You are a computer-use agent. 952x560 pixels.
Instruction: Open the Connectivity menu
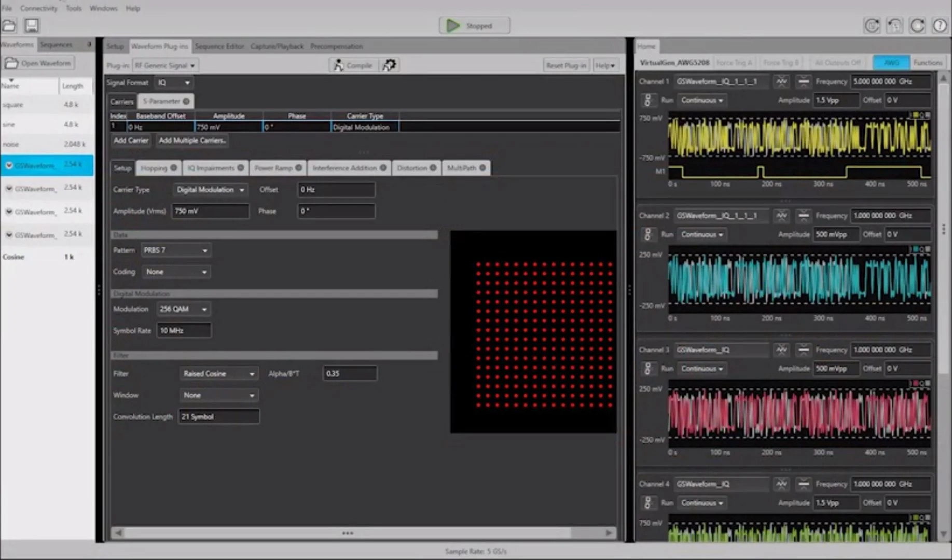(x=38, y=8)
